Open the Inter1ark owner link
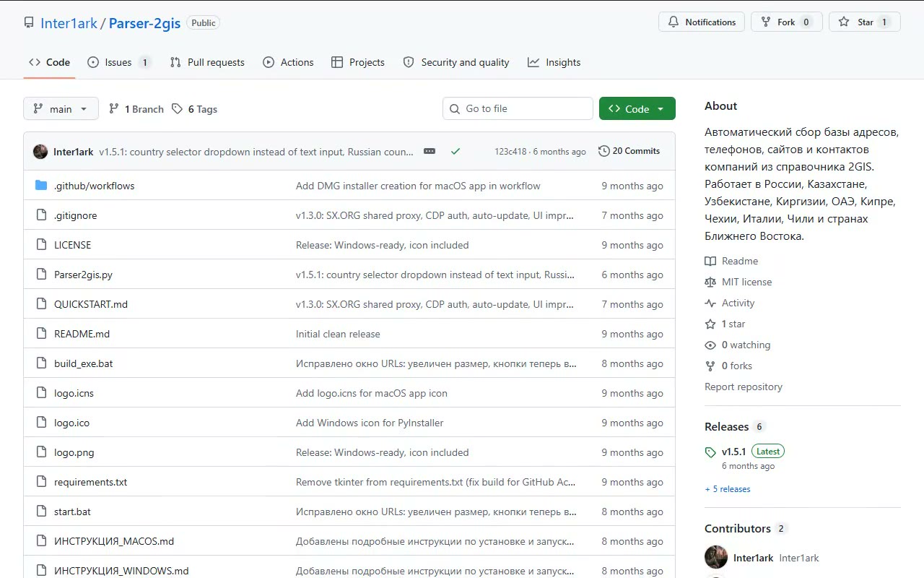This screenshot has width=924, height=578. pos(69,23)
